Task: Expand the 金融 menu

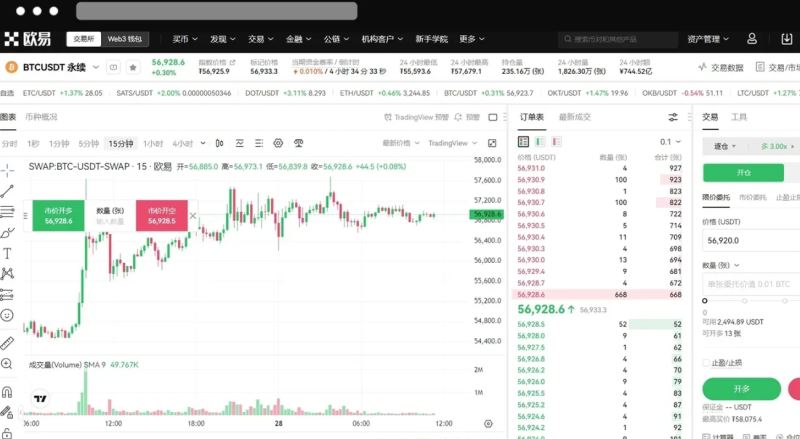Action: click(x=298, y=39)
